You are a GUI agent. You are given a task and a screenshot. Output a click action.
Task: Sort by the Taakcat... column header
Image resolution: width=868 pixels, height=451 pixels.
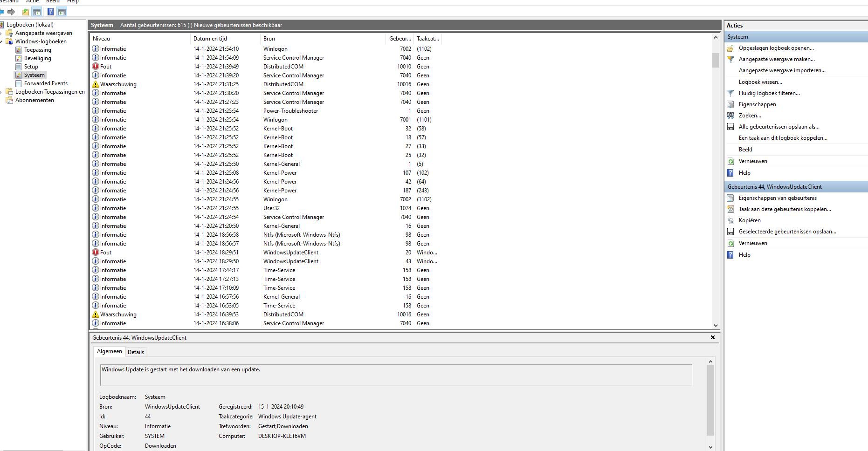click(427, 39)
